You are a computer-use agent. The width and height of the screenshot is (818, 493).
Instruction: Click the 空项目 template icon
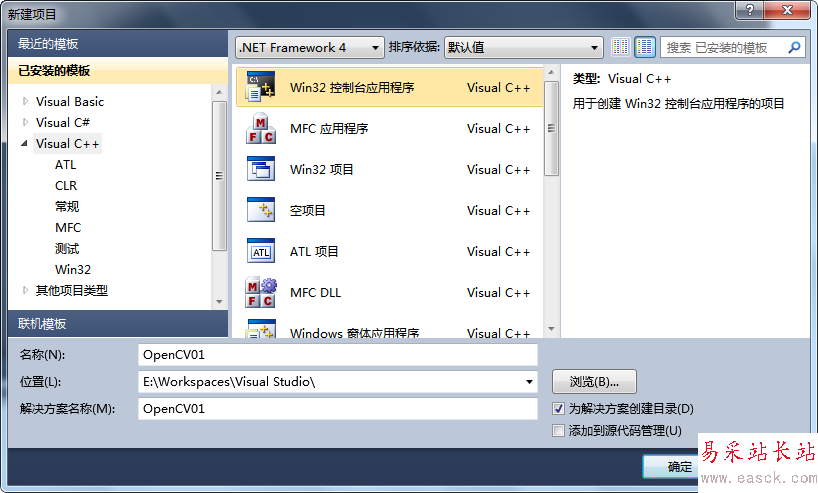click(261, 210)
